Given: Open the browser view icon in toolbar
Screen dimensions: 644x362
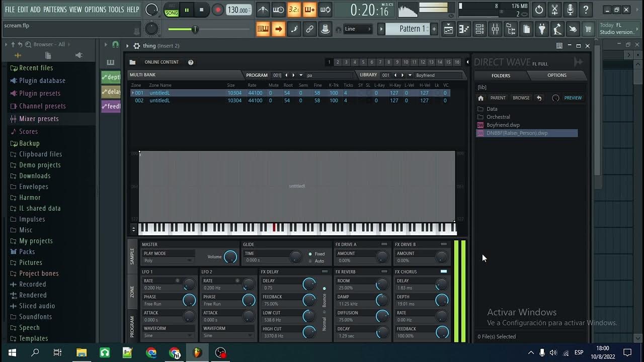Looking at the screenshot, I should [511, 29].
